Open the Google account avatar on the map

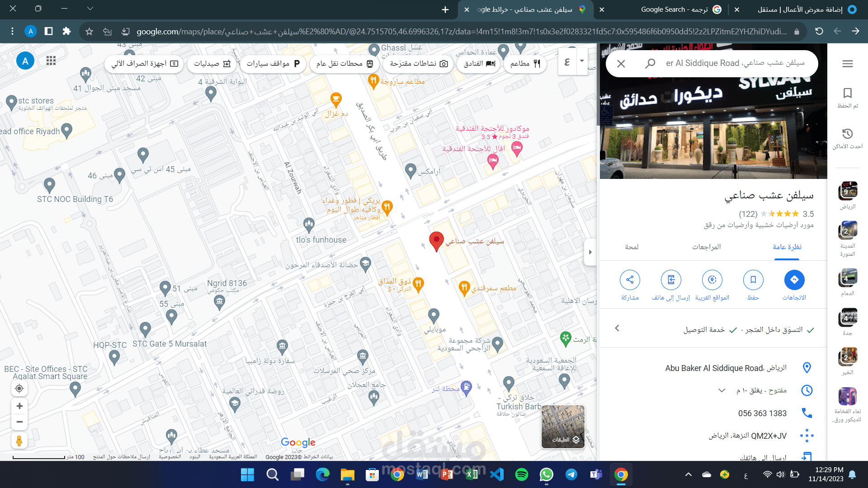pos(25,61)
